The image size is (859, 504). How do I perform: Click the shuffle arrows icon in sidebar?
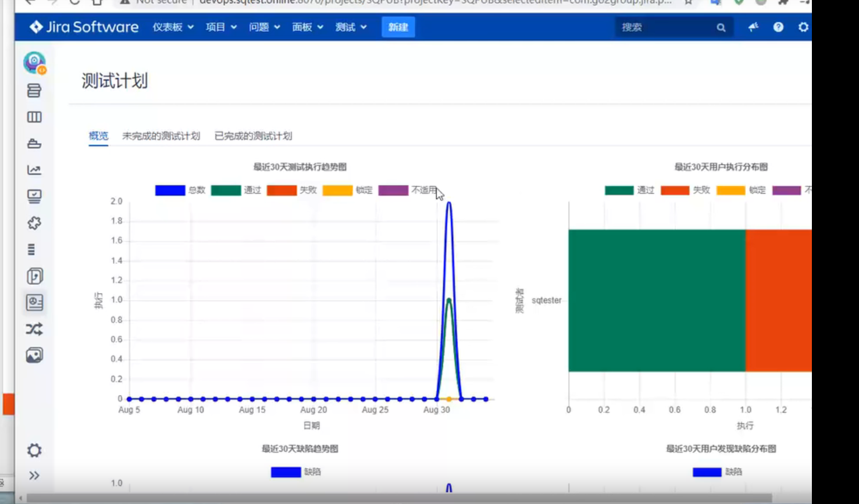[x=34, y=329]
